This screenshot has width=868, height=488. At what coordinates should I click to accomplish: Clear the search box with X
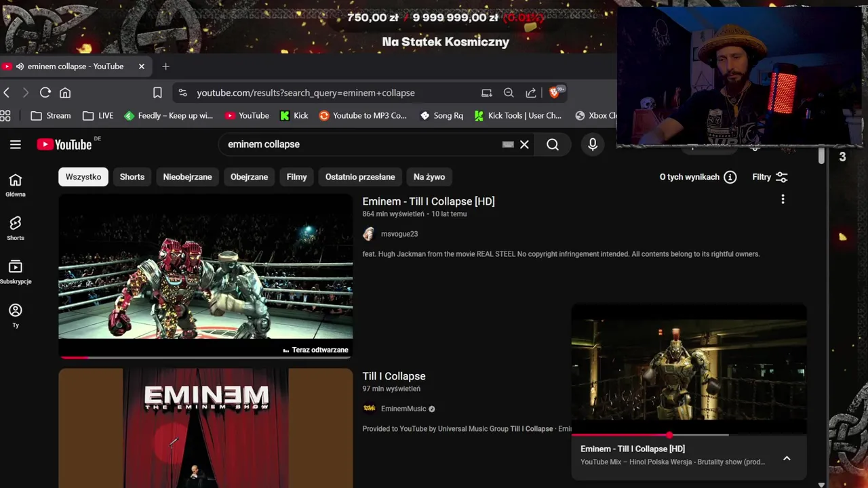pos(524,144)
